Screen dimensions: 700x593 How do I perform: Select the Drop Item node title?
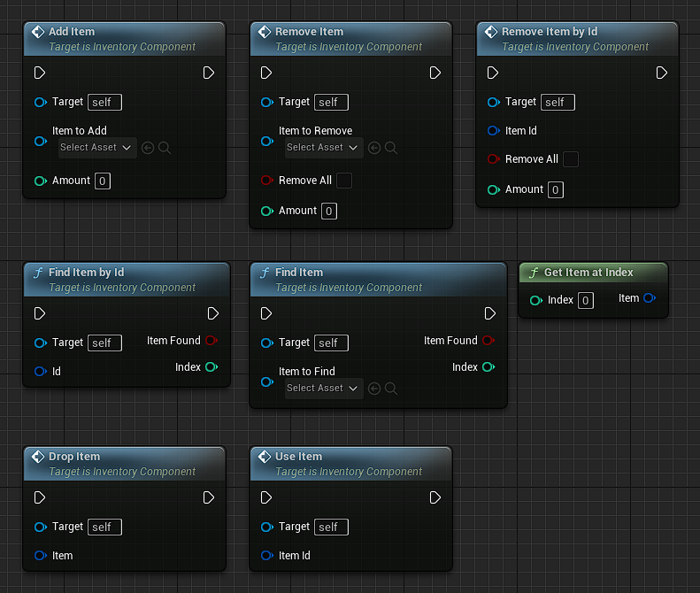click(74, 457)
